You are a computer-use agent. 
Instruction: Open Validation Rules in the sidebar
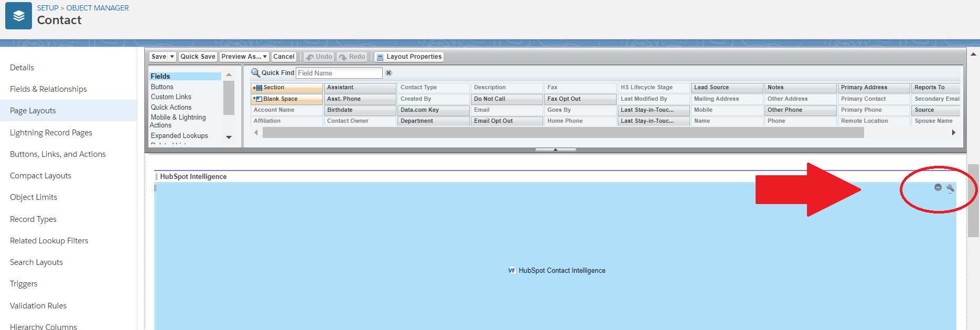point(38,306)
